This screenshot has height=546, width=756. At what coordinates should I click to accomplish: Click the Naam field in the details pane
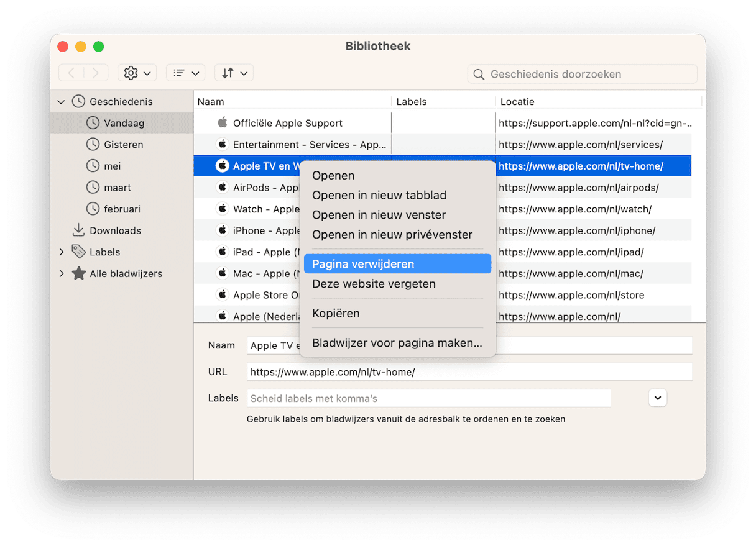469,345
